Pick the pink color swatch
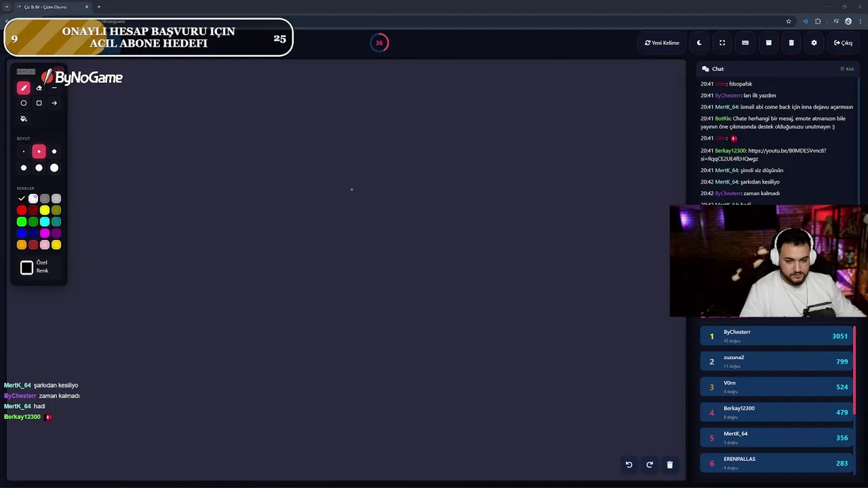 tap(45, 245)
